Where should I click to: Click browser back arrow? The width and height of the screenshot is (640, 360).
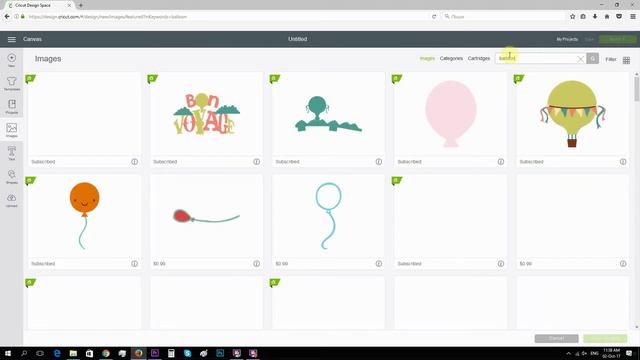(x=7, y=16)
